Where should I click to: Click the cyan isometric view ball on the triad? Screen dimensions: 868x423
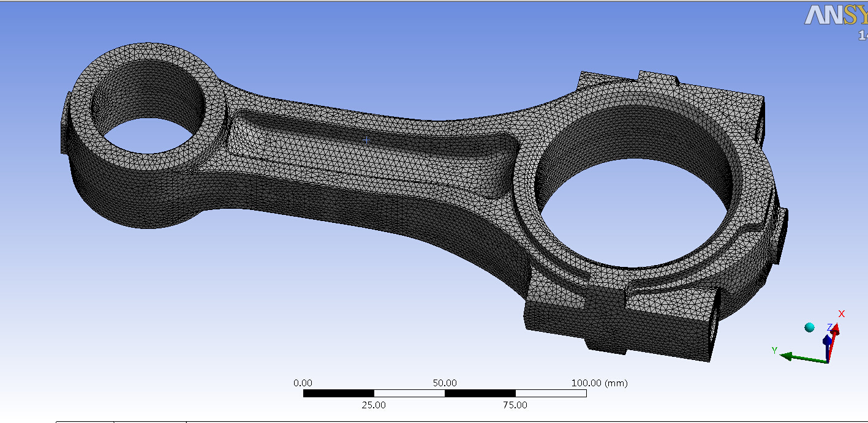click(810, 328)
